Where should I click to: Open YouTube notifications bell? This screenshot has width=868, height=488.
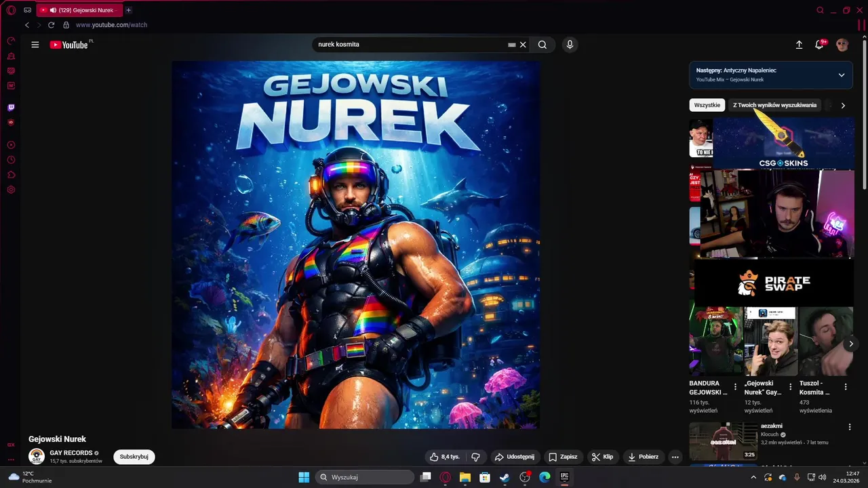(x=819, y=45)
